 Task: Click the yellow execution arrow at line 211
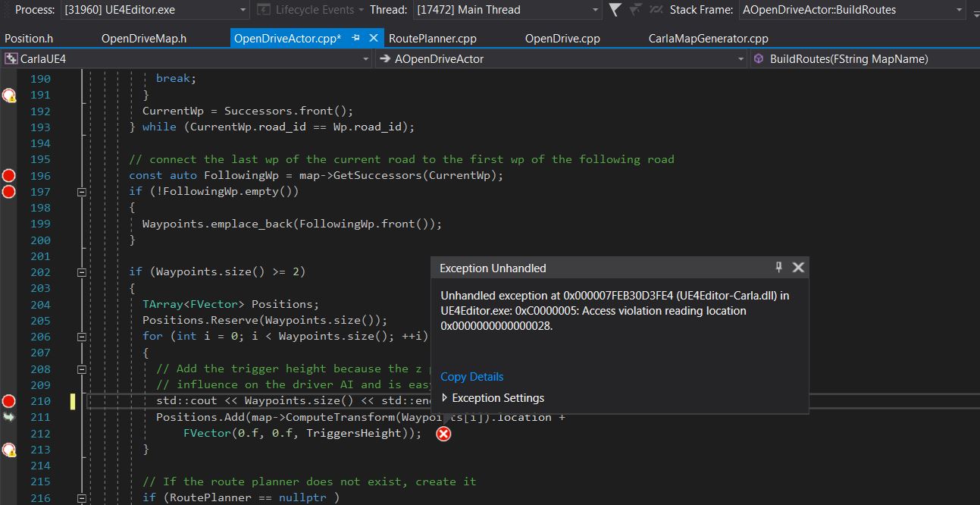[8, 416]
